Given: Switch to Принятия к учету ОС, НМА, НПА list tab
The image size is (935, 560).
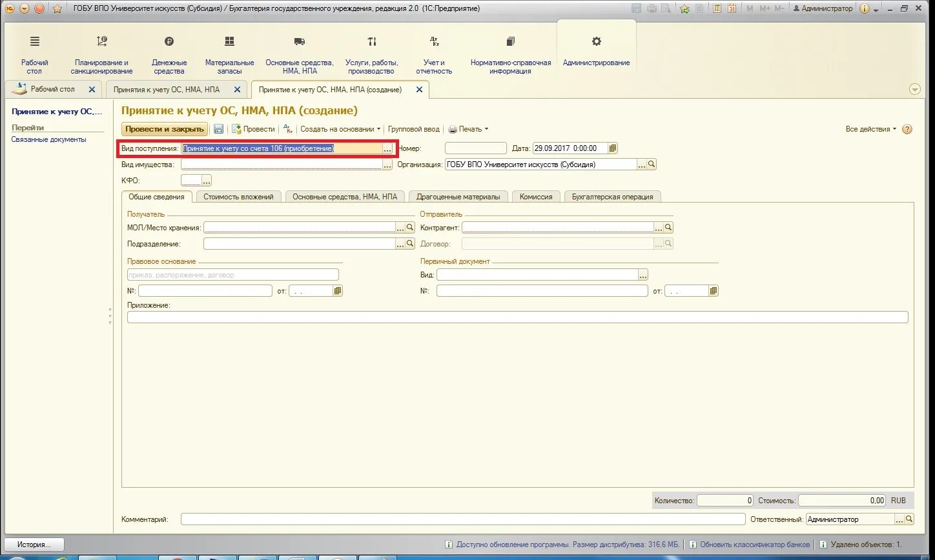Looking at the screenshot, I should pos(167,90).
